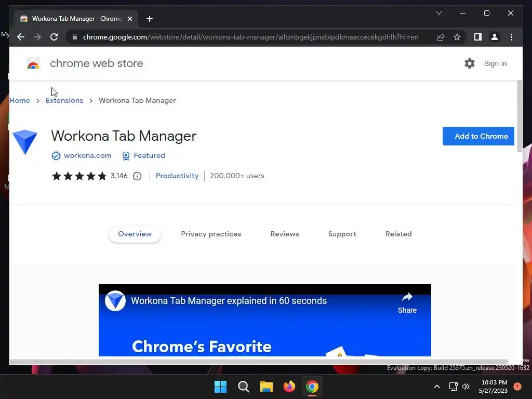Select the Overview tab

pyautogui.click(x=135, y=234)
